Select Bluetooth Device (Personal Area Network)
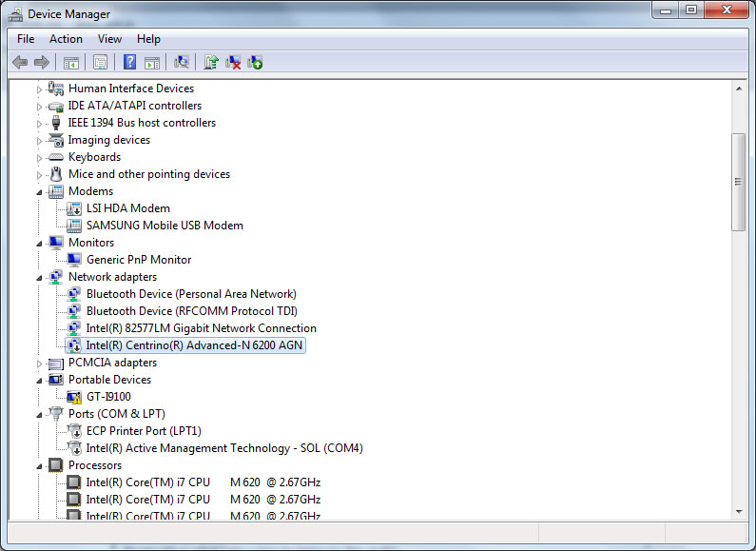The width and height of the screenshot is (756, 551). (x=191, y=294)
